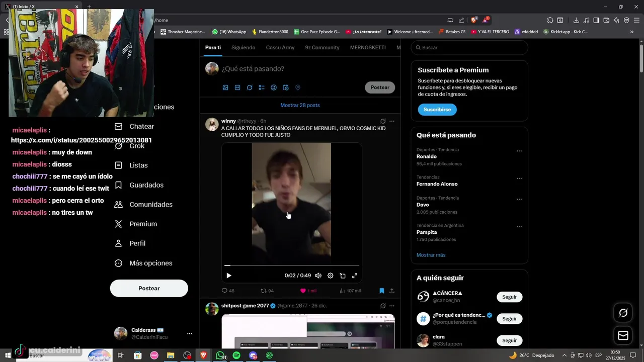Screen dimensions: 644x362
Task: Repost winny's post with 94 reposts
Action: coord(267,291)
